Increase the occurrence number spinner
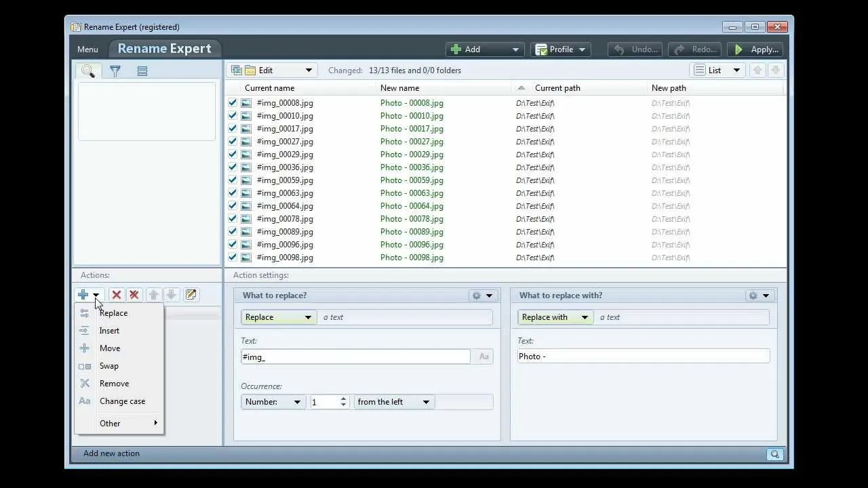The image size is (868, 488). click(343, 399)
